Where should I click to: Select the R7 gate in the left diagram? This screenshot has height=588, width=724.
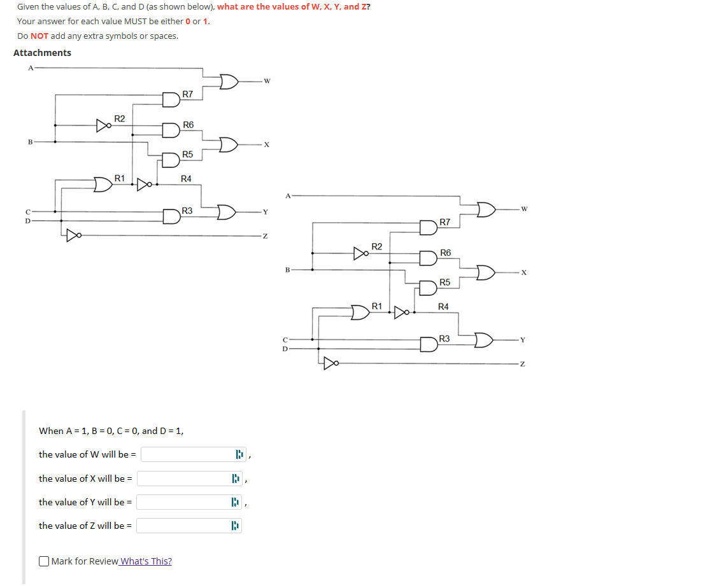tap(171, 98)
